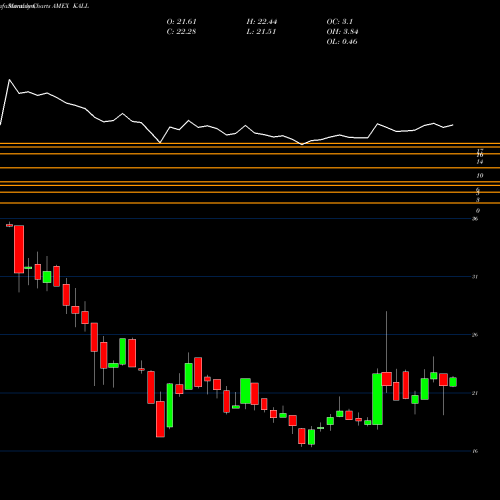
Task: Click the peak point of the white line
Action: 9,80
